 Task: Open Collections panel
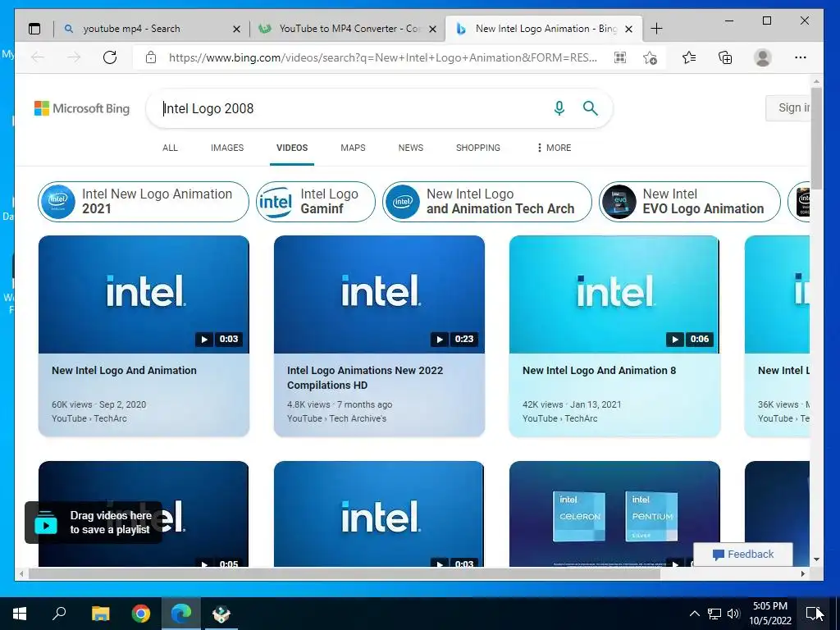coord(725,57)
